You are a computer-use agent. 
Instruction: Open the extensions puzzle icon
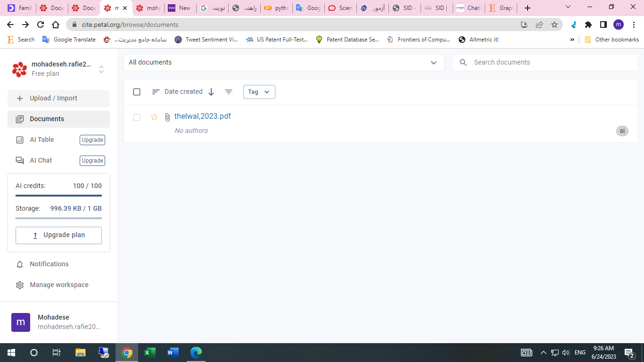[588, 25]
